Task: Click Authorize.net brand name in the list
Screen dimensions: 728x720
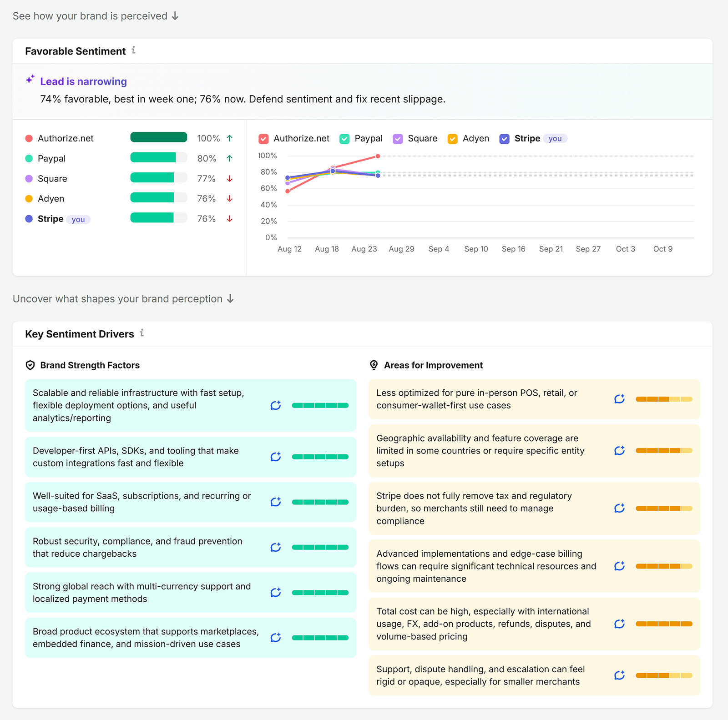Action: point(66,138)
